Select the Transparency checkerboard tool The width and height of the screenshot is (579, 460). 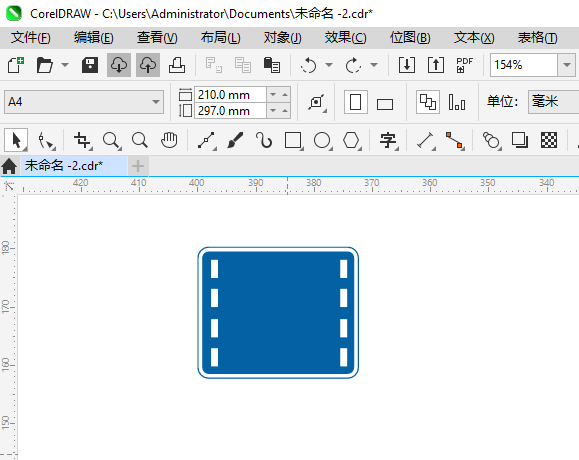[549, 141]
